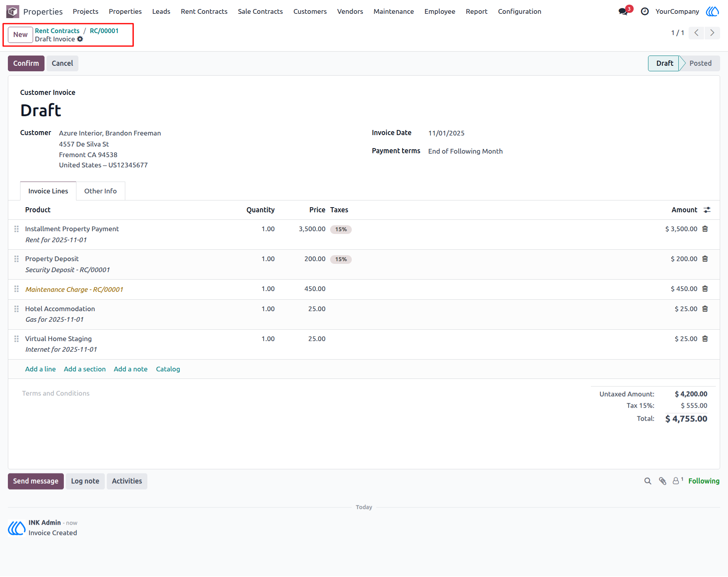
Task: Delete the Installment Property Payment line
Action: tap(705, 229)
